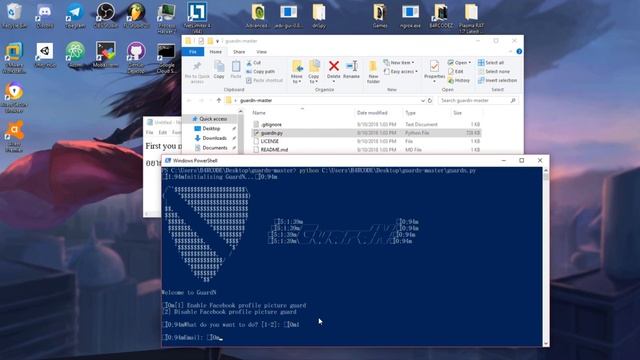Click the Search guardn-master field
The height and width of the screenshot is (360, 640).
(478, 100)
